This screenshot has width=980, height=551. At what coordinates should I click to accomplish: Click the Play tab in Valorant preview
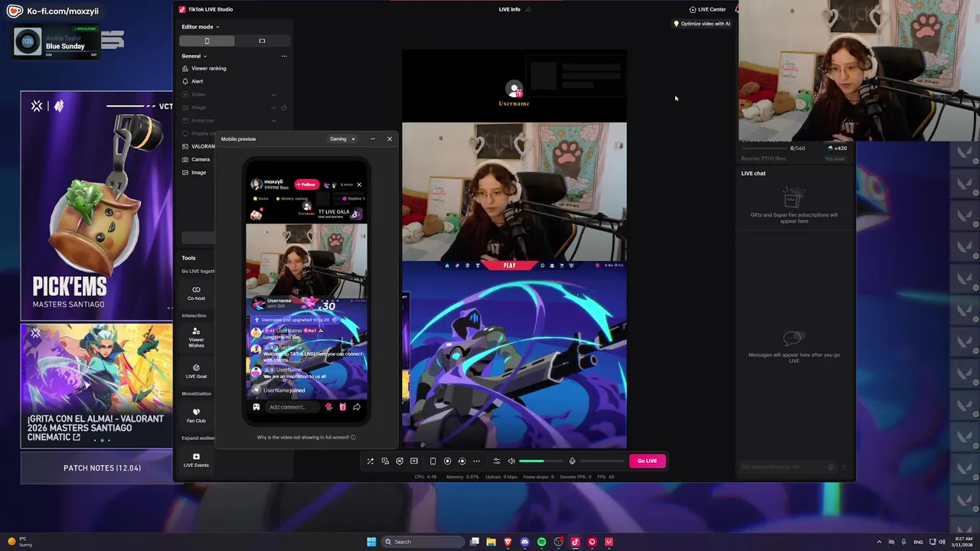coord(509,266)
